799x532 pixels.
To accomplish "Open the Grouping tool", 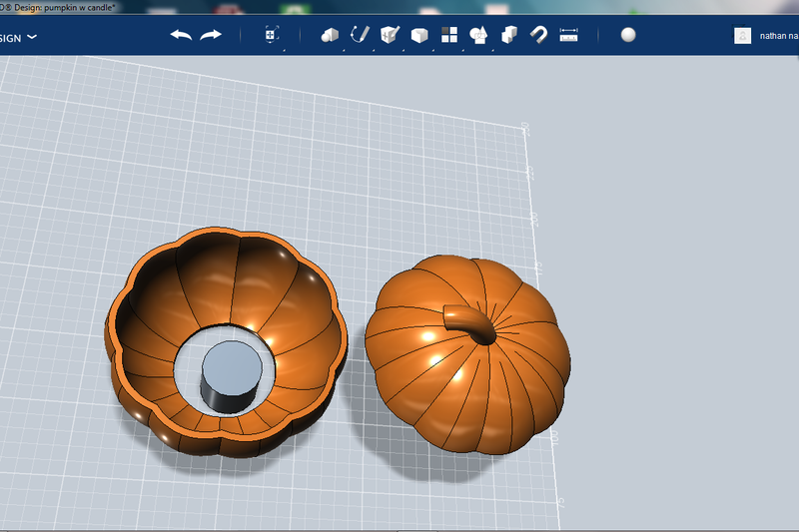I will pos(478,35).
